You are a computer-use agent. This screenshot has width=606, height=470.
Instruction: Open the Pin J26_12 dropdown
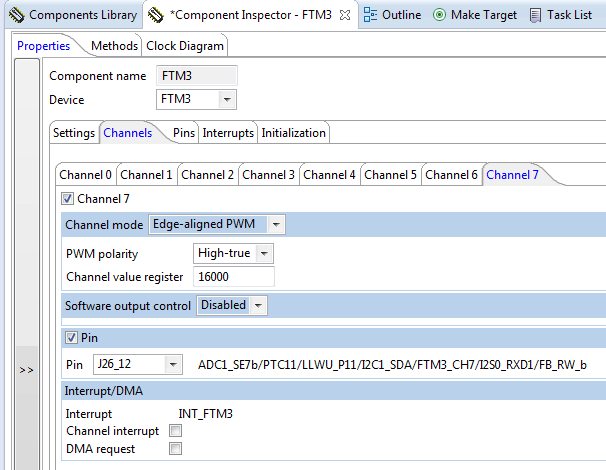(173, 364)
